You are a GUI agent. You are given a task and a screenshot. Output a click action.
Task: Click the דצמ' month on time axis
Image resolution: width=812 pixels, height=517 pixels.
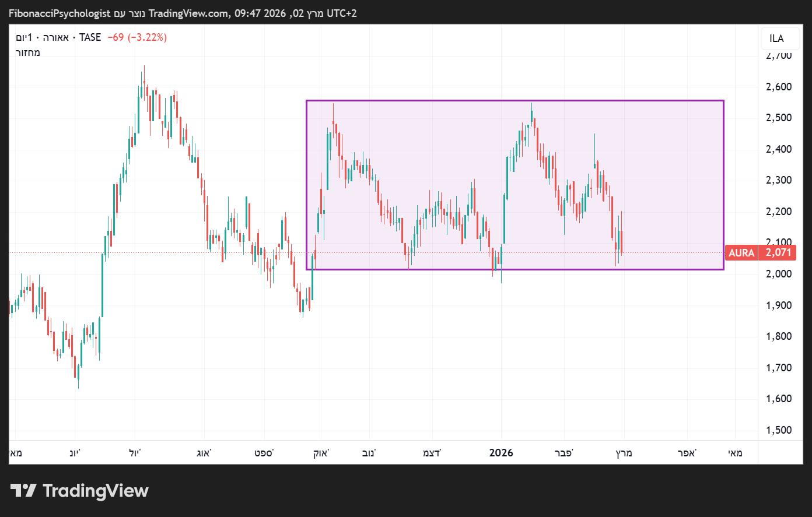[432, 453]
